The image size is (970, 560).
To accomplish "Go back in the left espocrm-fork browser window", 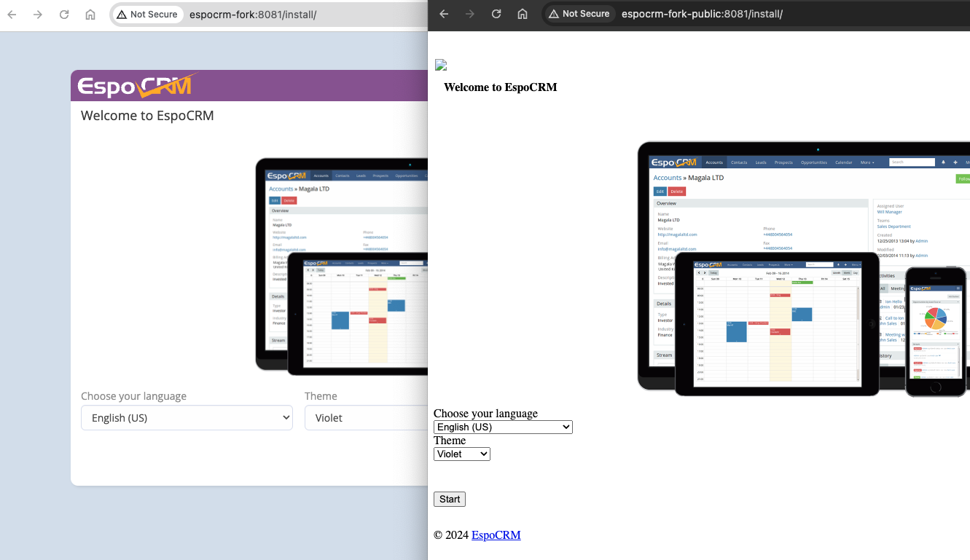I will (12, 15).
